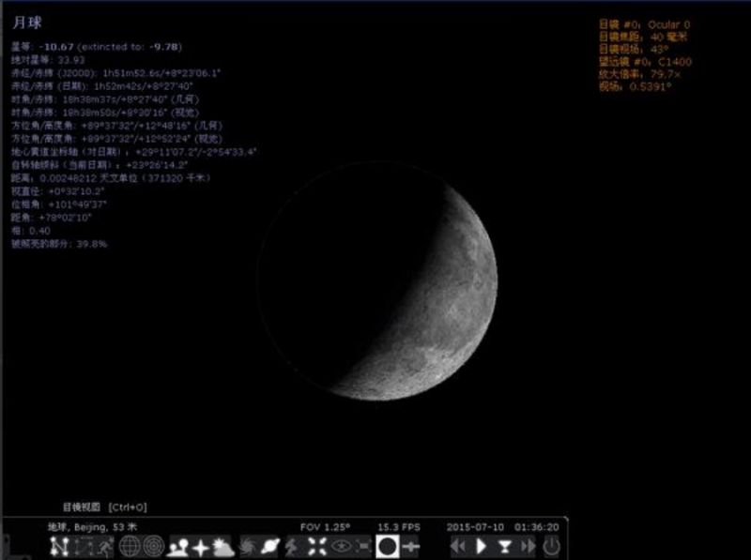Toggle constellation lines display

tap(58, 546)
